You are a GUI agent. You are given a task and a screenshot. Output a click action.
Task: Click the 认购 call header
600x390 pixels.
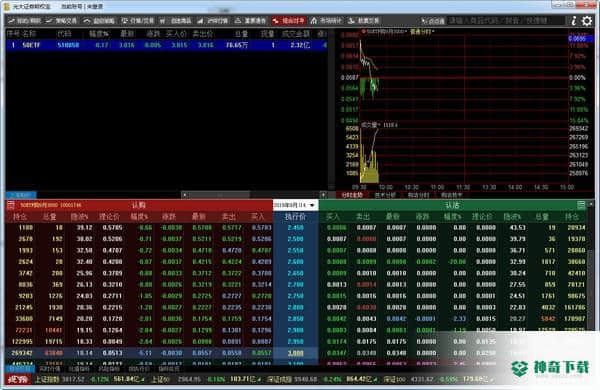coord(139,205)
